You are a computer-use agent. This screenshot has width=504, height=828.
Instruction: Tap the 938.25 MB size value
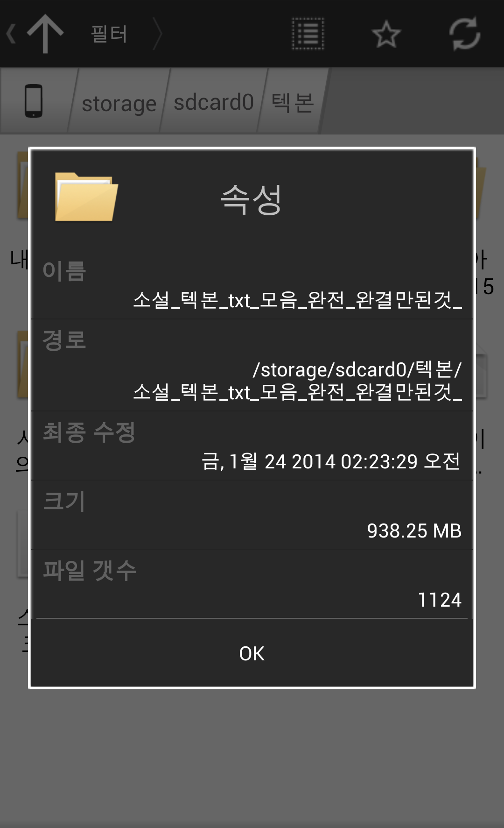tap(414, 531)
